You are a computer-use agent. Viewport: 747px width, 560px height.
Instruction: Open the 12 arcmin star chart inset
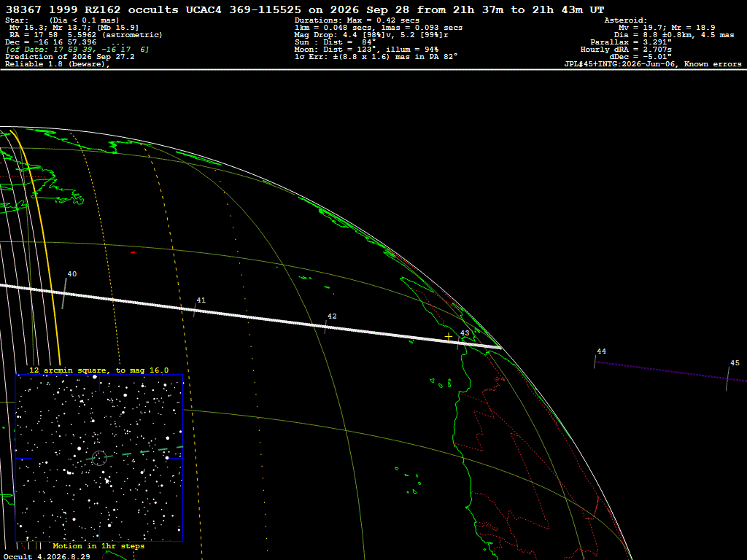99,458
